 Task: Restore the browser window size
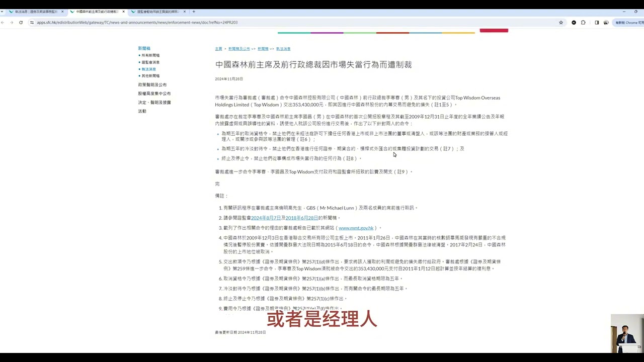click(636, 12)
